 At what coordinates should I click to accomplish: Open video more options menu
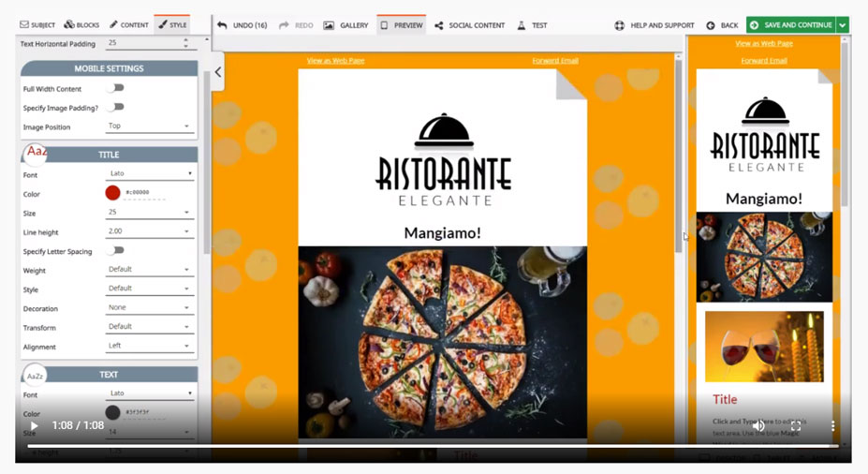pyautogui.click(x=832, y=426)
